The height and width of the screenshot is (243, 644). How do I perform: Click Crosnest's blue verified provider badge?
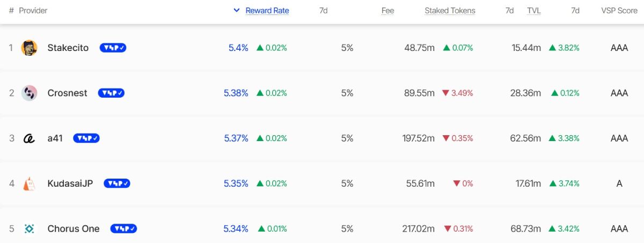[111, 93]
